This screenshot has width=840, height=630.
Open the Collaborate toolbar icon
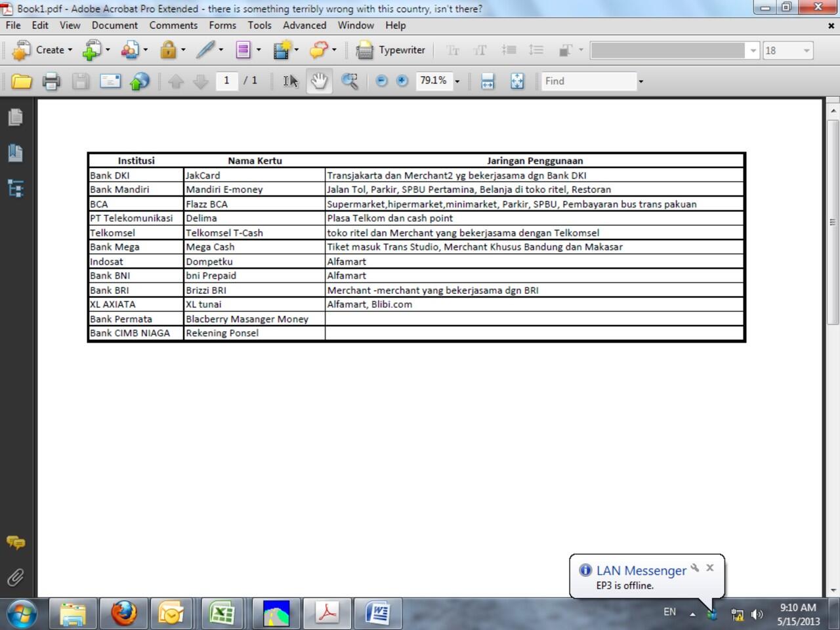[129, 50]
